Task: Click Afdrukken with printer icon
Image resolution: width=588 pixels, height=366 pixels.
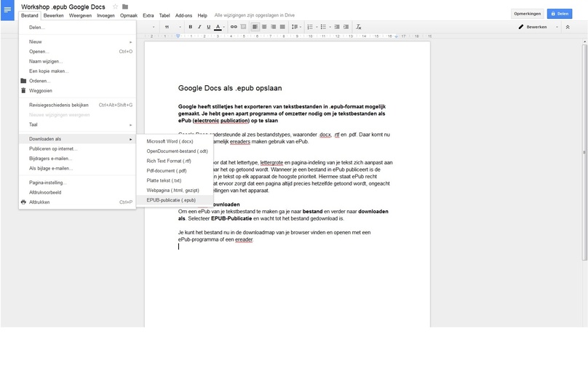Action: pos(77,202)
